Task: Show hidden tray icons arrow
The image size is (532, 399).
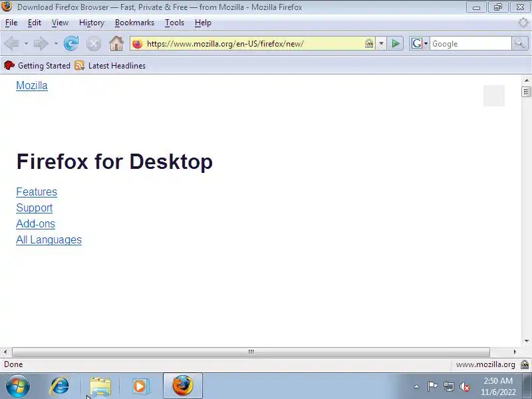Action: [417, 386]
